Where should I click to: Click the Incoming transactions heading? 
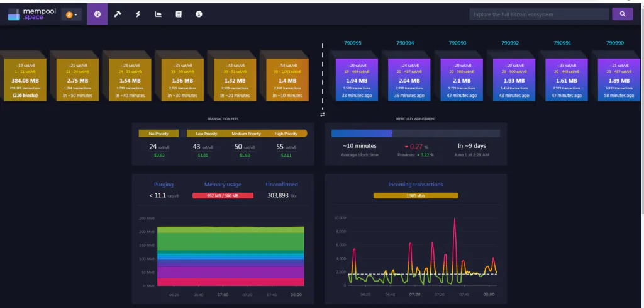[416, 185]
